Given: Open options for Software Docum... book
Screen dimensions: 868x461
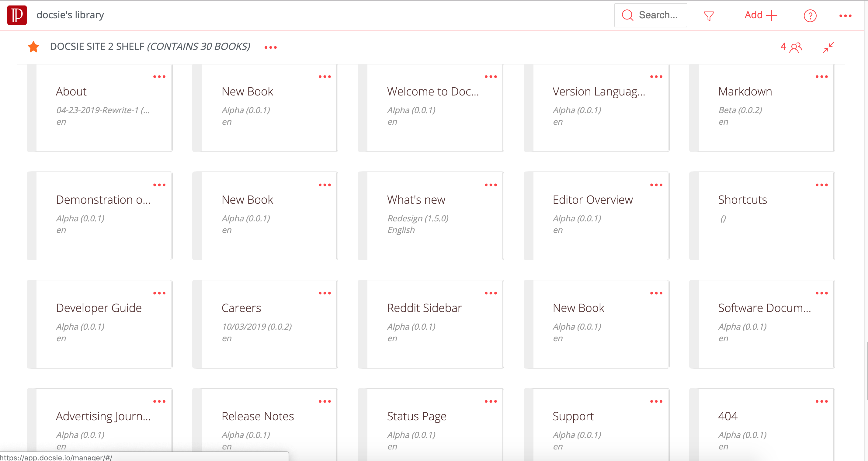Looking at the screenshot, I should [x=821, y=293].
